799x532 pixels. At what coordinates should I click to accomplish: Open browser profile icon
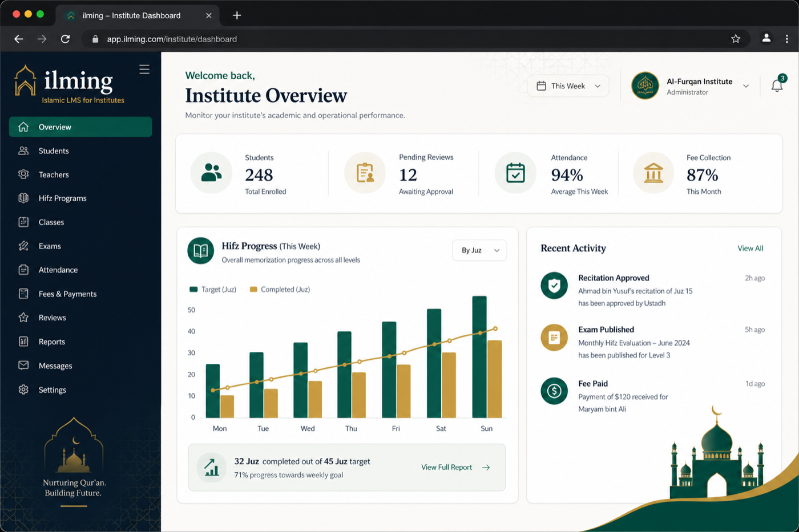click(766, 38)
